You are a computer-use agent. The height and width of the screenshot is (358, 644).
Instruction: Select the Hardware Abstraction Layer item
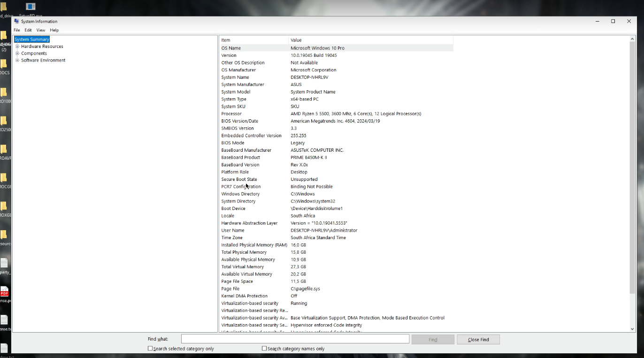249,223
